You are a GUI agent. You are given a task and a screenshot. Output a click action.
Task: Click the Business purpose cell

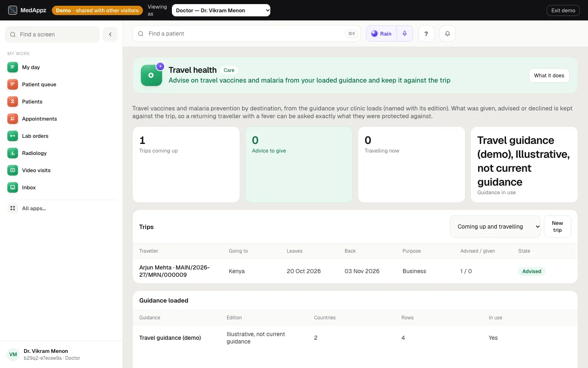pyautogui.click(x=414, y=271)
